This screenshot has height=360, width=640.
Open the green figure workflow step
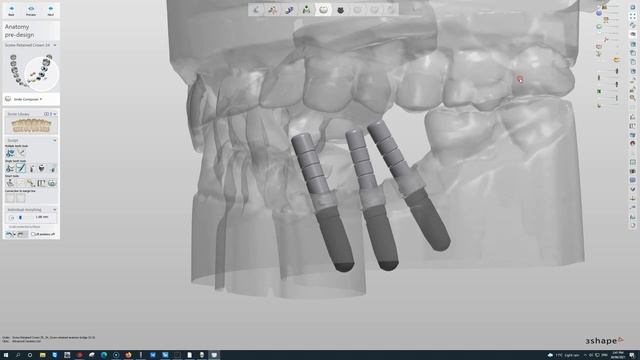[306, 9]
